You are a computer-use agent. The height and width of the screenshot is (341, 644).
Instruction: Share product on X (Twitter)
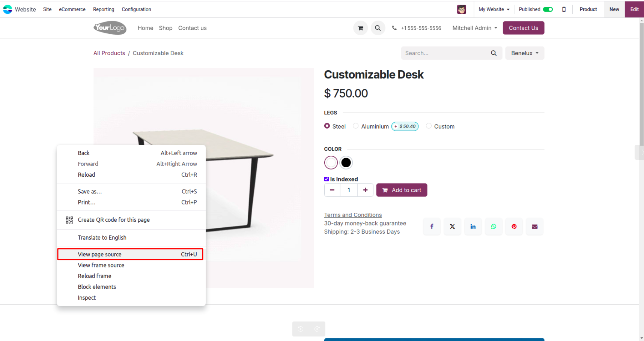pyautogui.click(x=452, y=227)
